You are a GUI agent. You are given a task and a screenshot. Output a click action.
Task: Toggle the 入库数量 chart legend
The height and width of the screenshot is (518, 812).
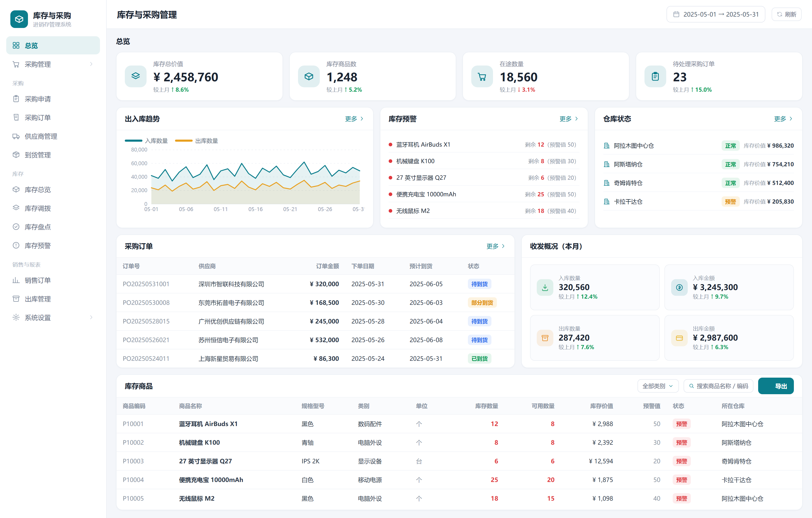pyautogui.click(x=146, y=141)
